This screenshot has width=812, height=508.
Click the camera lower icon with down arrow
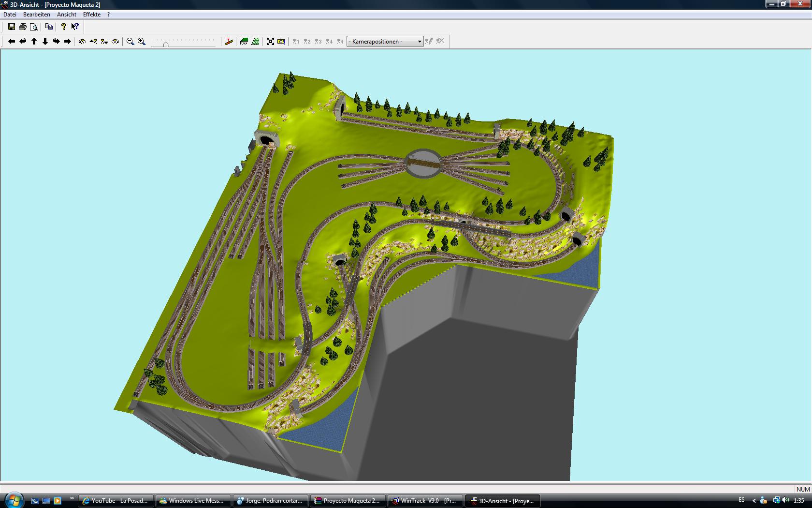click(104, 42)
